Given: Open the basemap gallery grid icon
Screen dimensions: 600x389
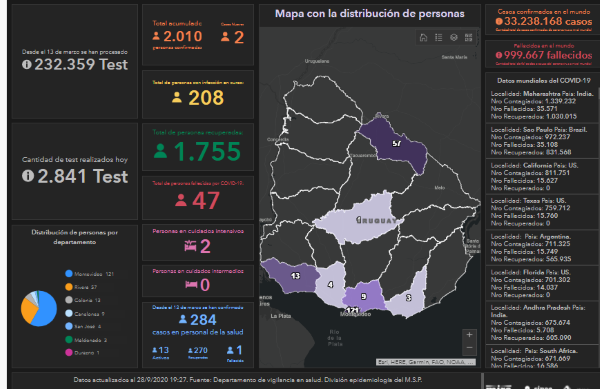Looking at the screenshot, I should point(469,37).
